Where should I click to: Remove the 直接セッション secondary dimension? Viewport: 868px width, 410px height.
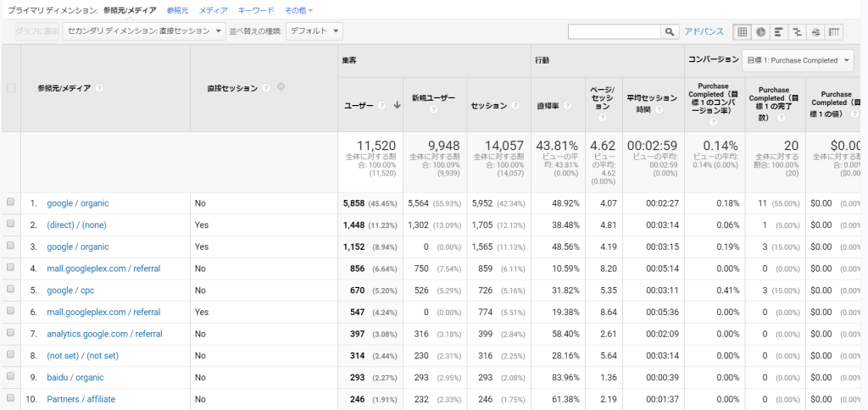[281, 86]
